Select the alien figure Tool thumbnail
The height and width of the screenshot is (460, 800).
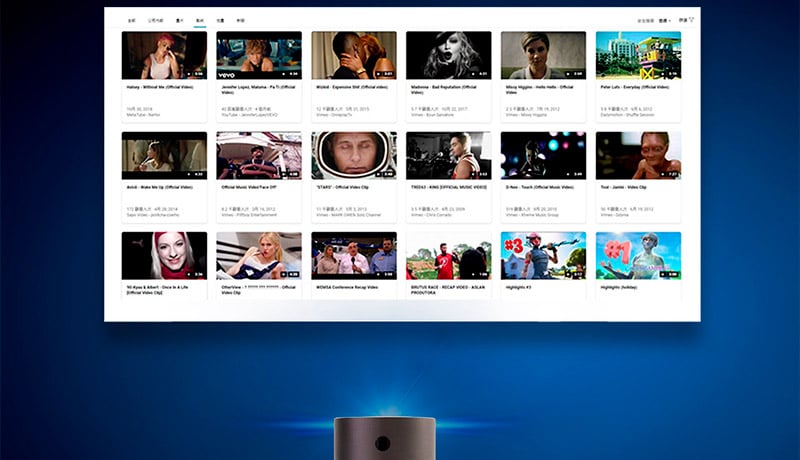coord(638,156)
